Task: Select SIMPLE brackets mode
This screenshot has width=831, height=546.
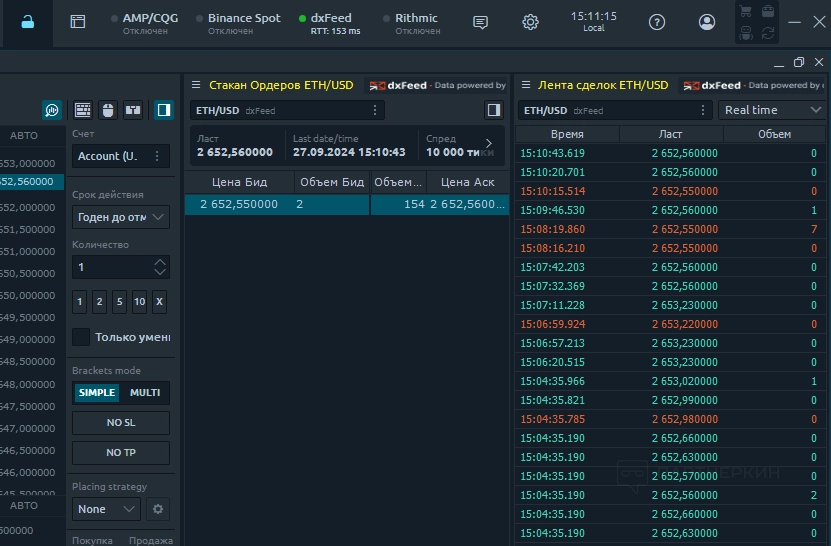Action: coord(96,393)
